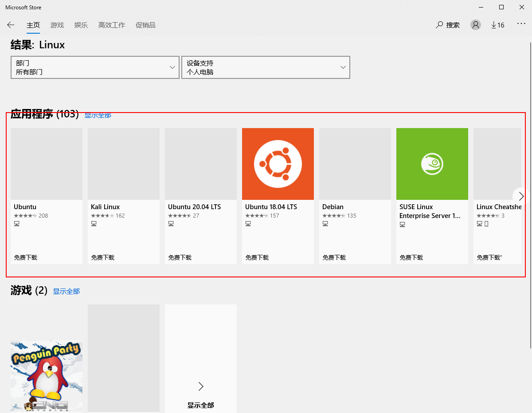
Task: Open the search magnifier icon
Action: (439, 25)
